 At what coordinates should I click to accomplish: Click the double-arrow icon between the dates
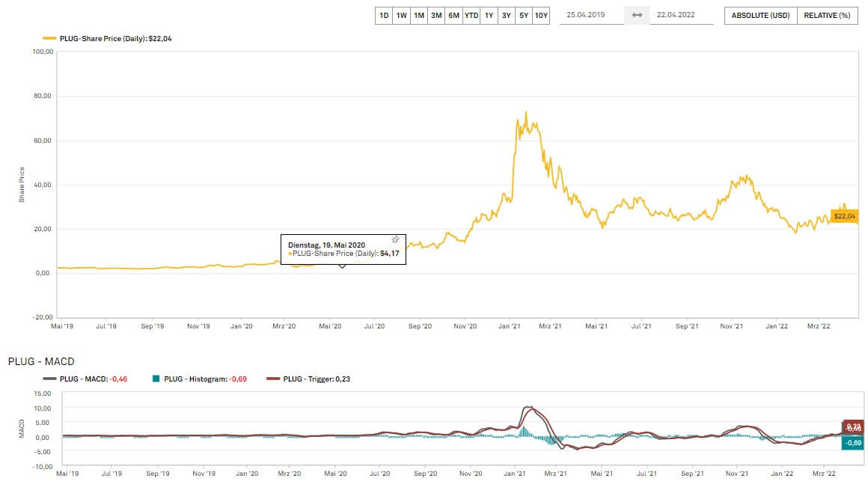637,15
